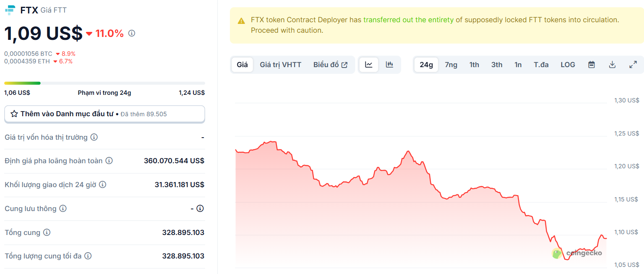The width and height of the screenshot is (644, 274).
Task: Click the 1,30 US$ axis label
Action: tap(627, 100)
